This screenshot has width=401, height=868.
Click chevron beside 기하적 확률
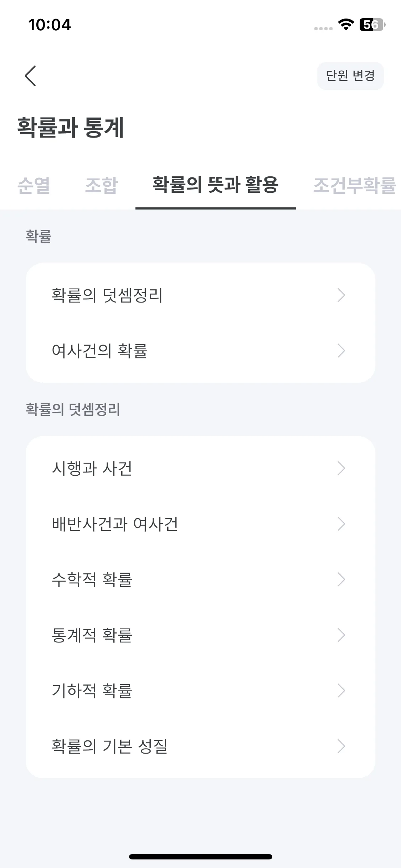(x=341, y=691)
